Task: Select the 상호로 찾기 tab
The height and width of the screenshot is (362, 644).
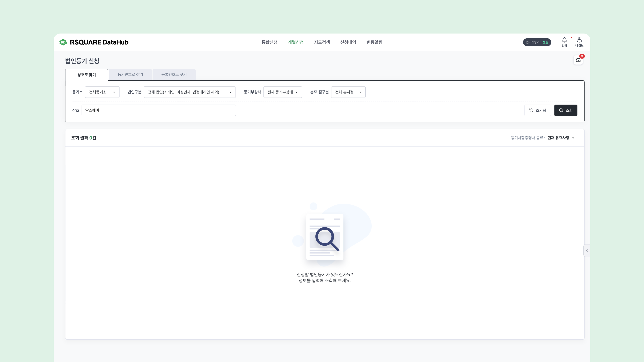Action: coord(87,75)
